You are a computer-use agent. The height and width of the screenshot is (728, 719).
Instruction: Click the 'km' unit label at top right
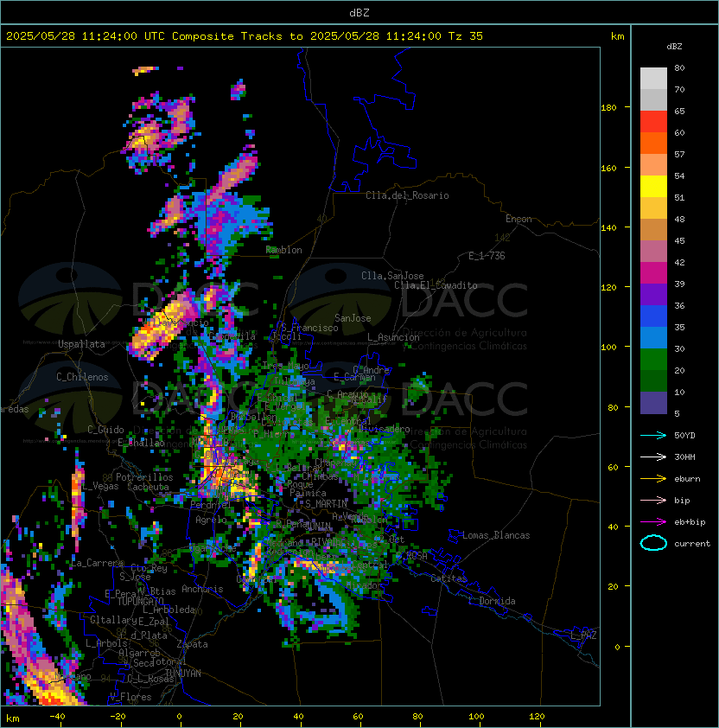tap(617, 36)
